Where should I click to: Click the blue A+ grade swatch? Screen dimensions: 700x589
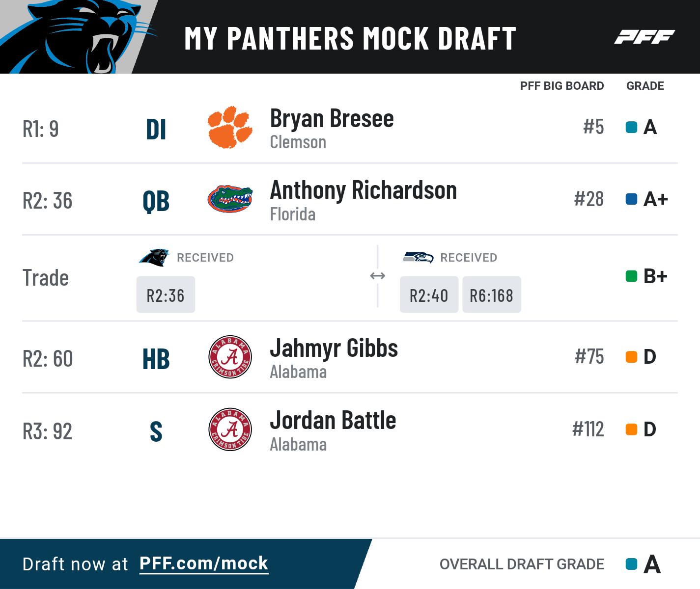[x=631, y=199]
